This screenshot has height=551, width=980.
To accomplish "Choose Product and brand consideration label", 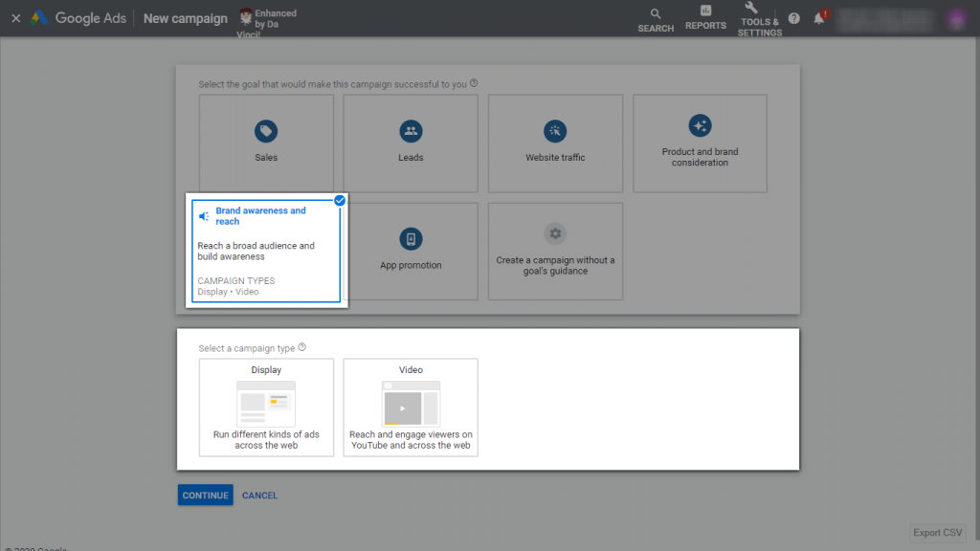I will pos(700,157).
